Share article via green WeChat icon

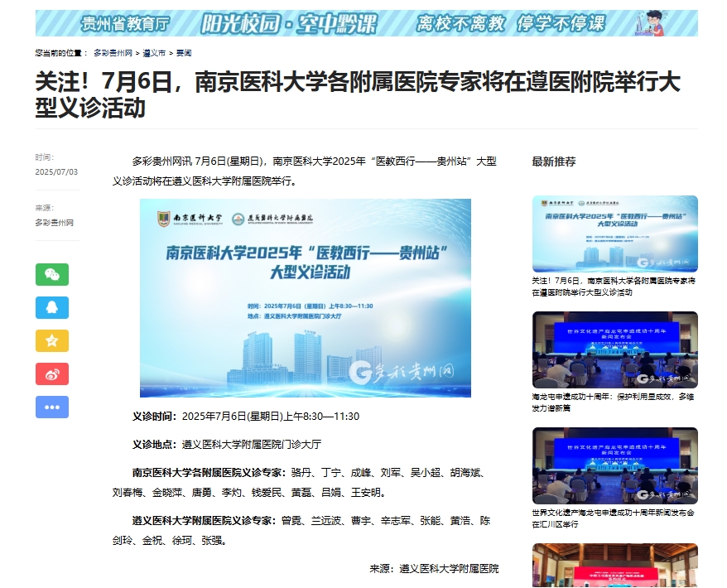52,274
